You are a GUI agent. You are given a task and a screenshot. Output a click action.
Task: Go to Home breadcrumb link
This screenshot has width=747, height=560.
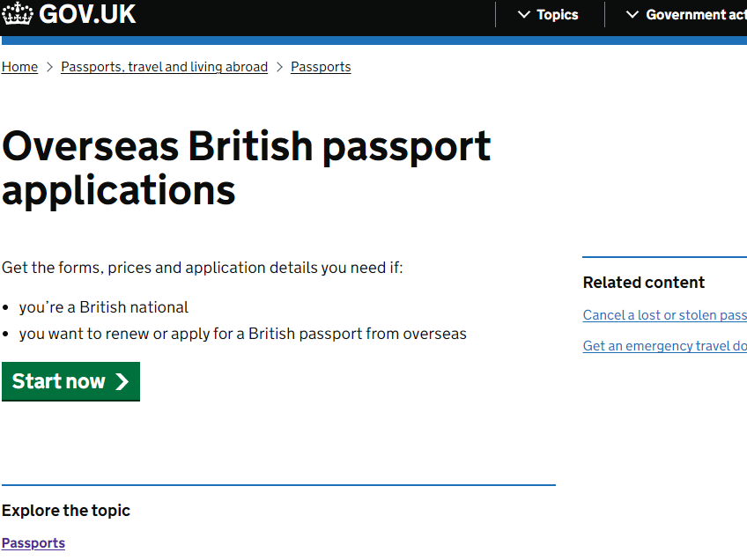tap(19, 67)
